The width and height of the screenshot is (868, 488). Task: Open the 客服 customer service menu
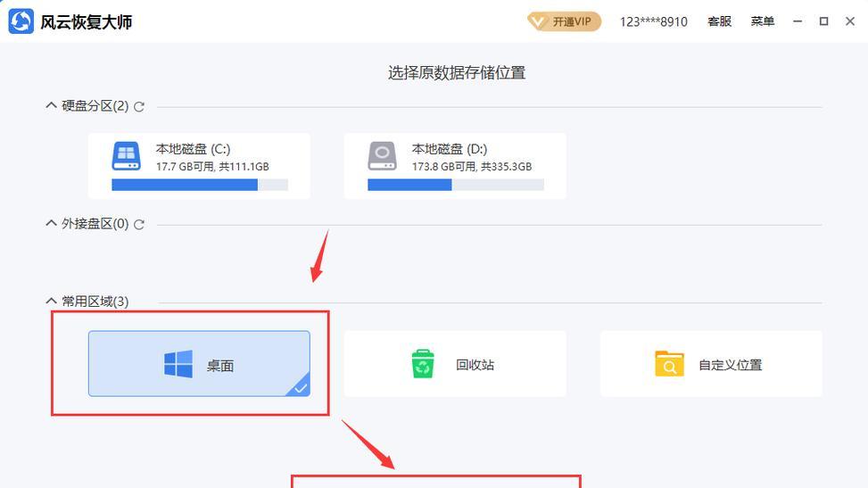(719, 21)
